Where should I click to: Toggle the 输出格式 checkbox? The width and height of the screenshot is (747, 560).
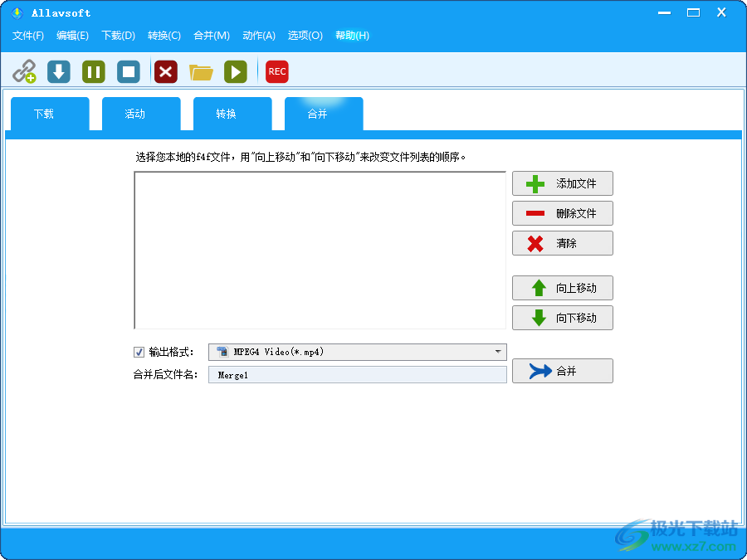click(139, 353)
